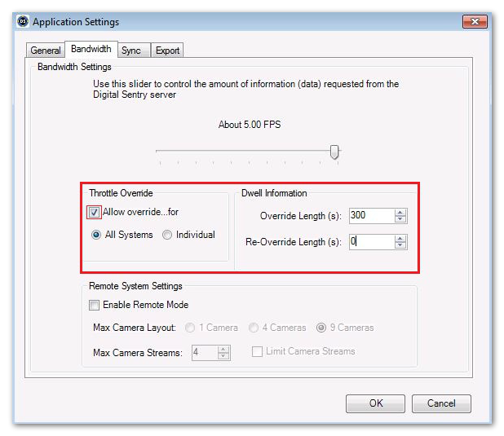Enable Remote Mode checkbox
This screenshot has height=436, width=504.
click(94, 305)
